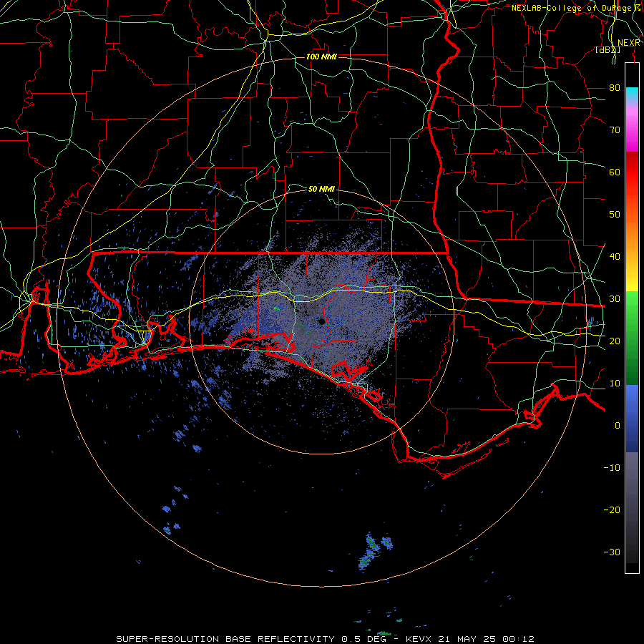Click the 21 MAY 25 date in caption
The image size is (644, 644).
(x=469, y=639)
